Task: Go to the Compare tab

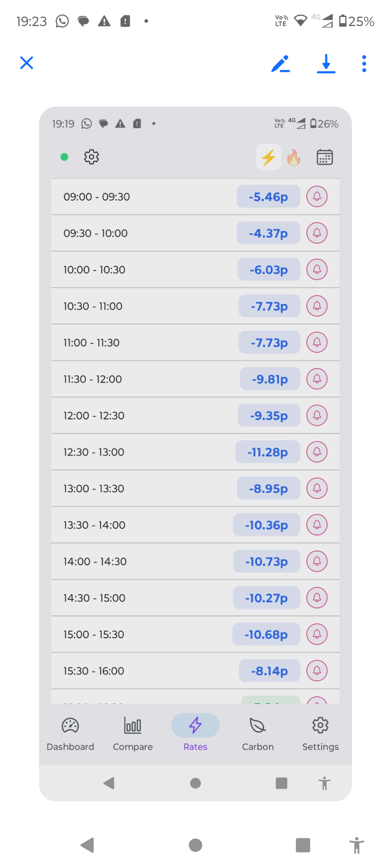Action: 133,732
